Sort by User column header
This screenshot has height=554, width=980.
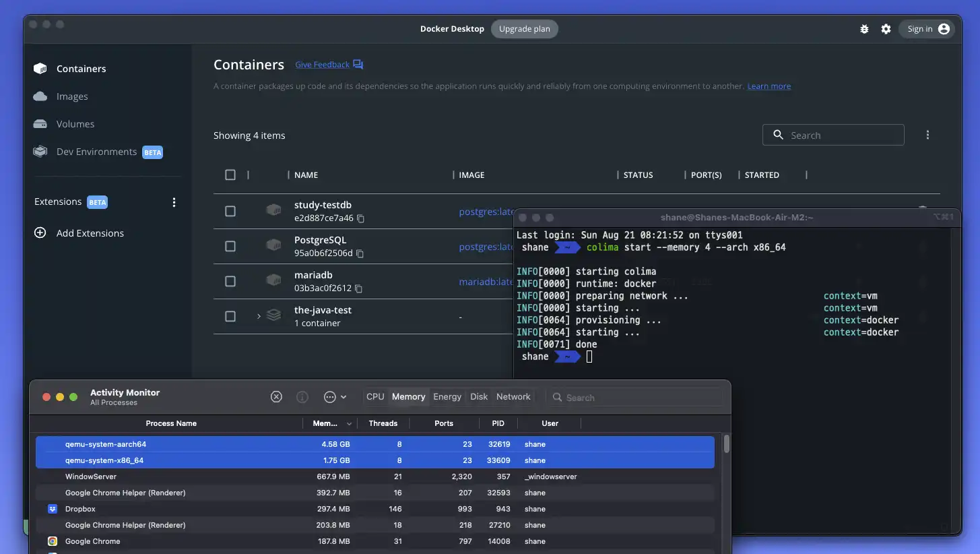point(550,423)
